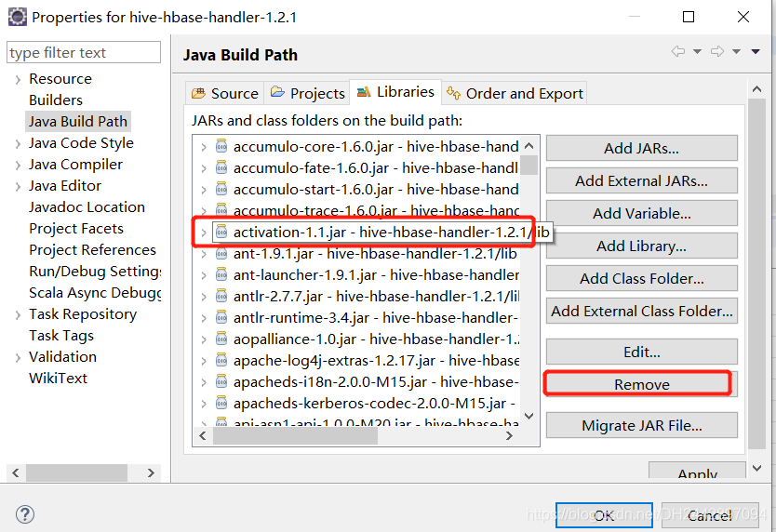Click the antlr-runtime-3.4.jar jar icon

(x=221, y=317)
